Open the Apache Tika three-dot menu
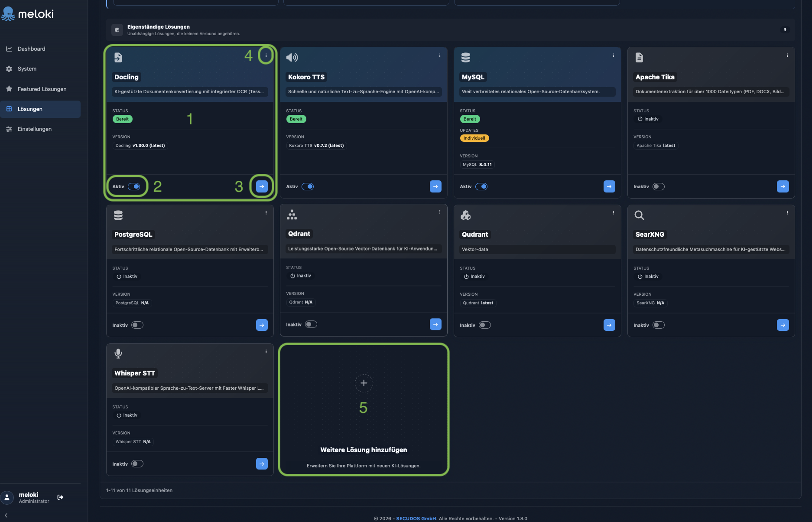This screenshot has height=522, width=812. (787, 55)
